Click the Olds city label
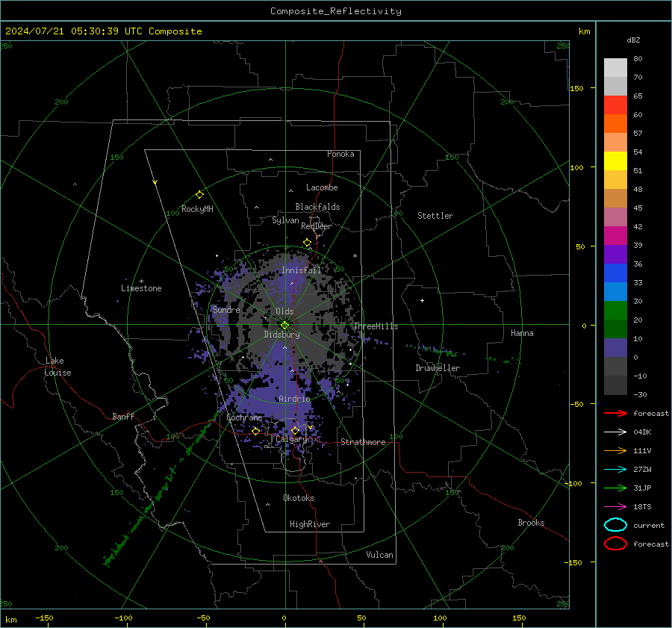672x628 pixels. coord(284,311)
